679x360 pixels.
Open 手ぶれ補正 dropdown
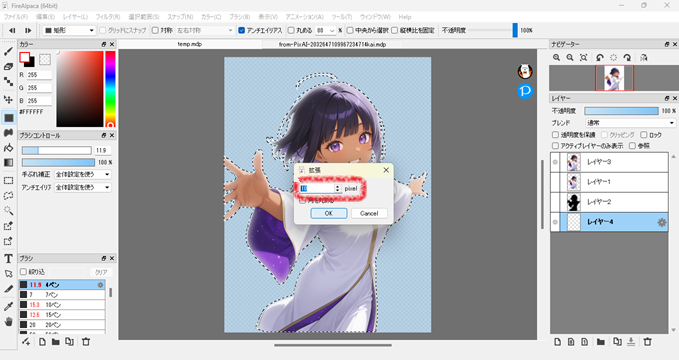(x=83, y=174)
